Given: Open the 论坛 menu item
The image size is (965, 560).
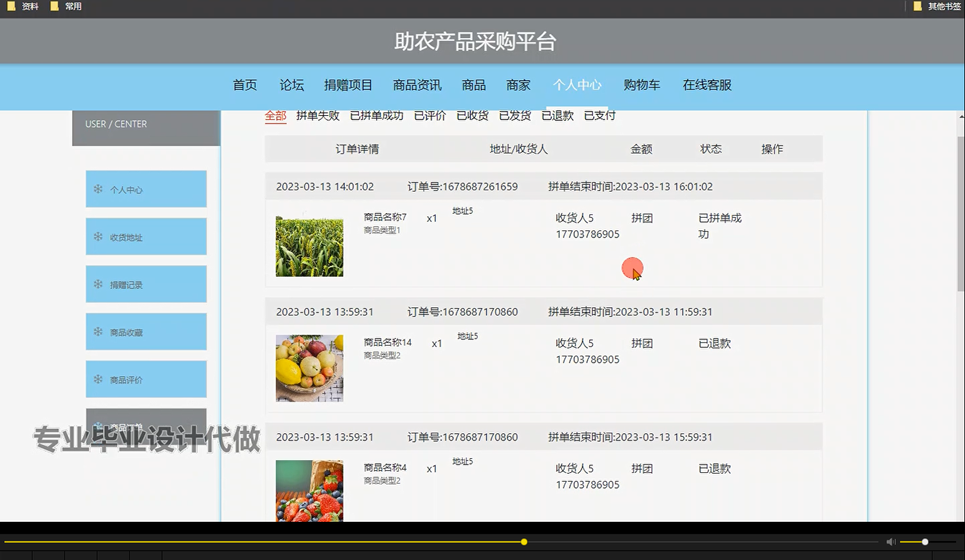Looking at the screenshot, I should point(292,85).
